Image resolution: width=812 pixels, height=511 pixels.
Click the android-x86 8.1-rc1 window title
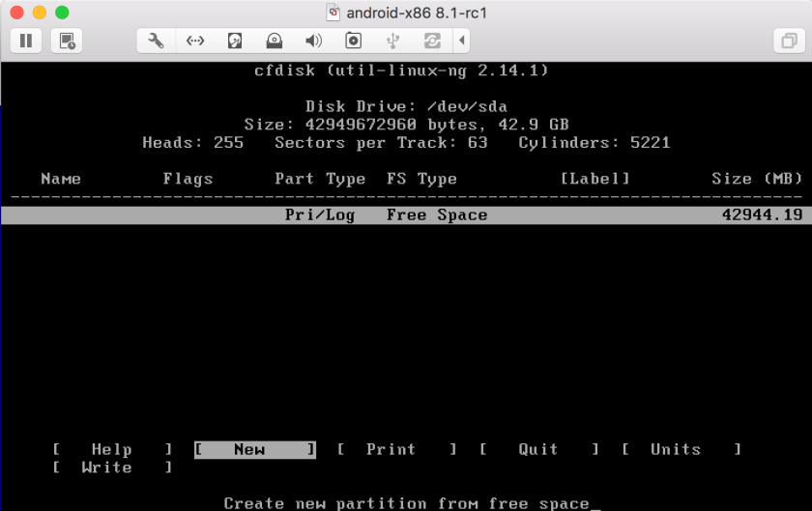coord(417,13)
